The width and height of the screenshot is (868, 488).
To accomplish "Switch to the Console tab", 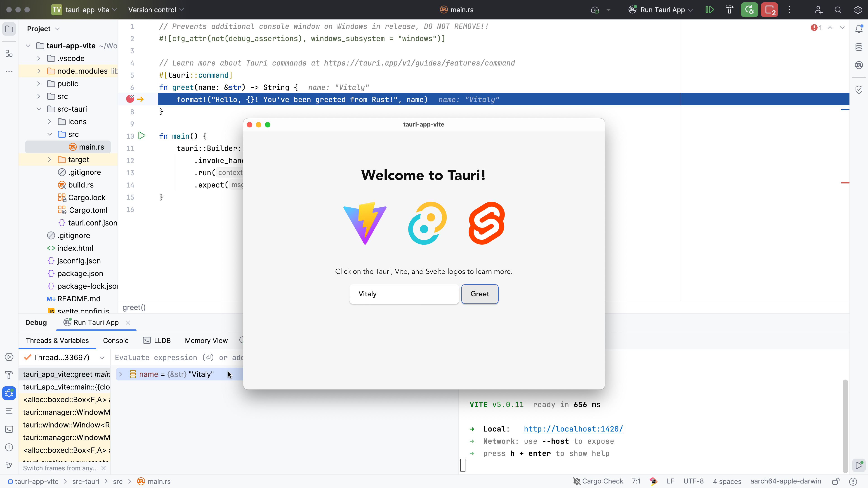I will [x=116, y=340].
